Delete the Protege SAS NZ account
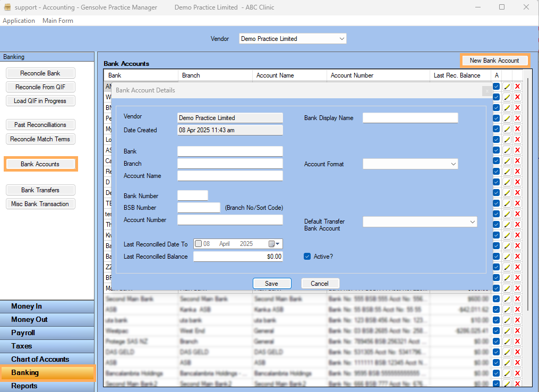The height and width of the screenshot is (392, 539). pyautogui.click(x=517, y=342)
